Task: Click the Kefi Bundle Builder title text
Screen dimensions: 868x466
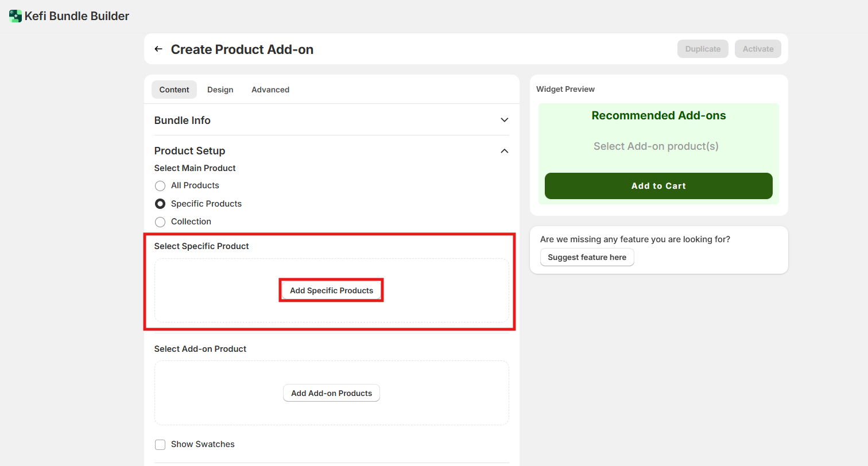Action: pos(77,16)
